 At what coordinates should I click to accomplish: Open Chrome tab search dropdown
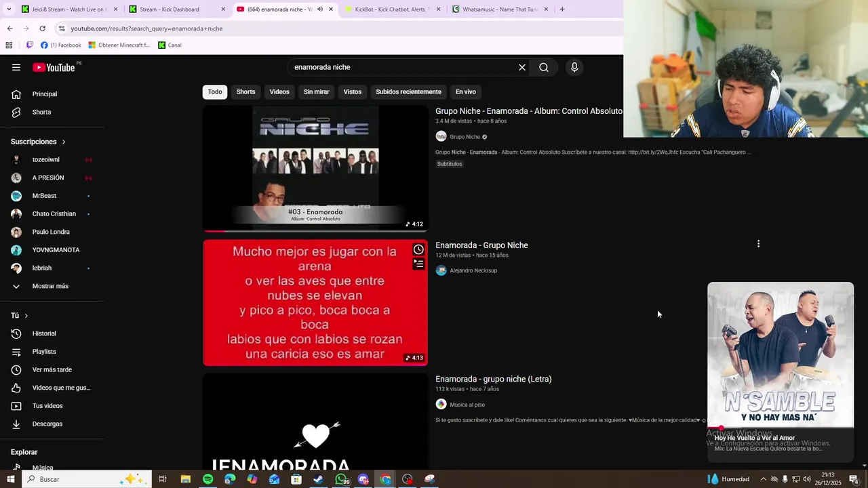click(x=9, y=9)
